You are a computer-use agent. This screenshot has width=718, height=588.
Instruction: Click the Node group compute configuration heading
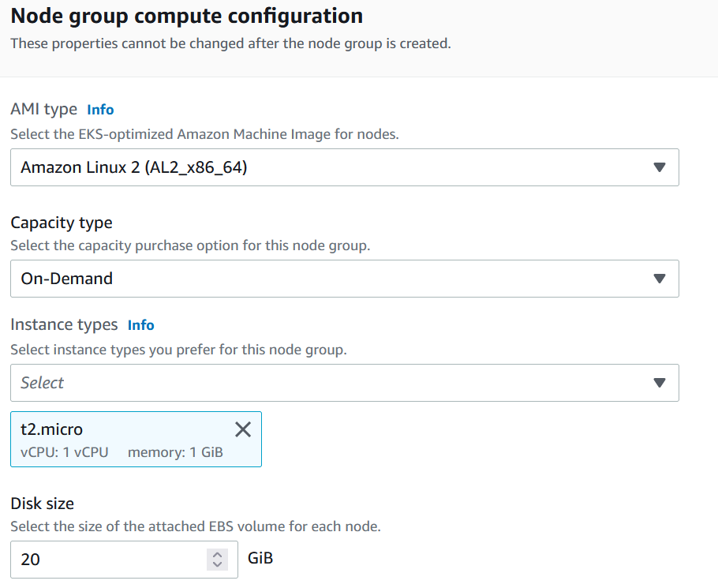[x=187, y=16]
